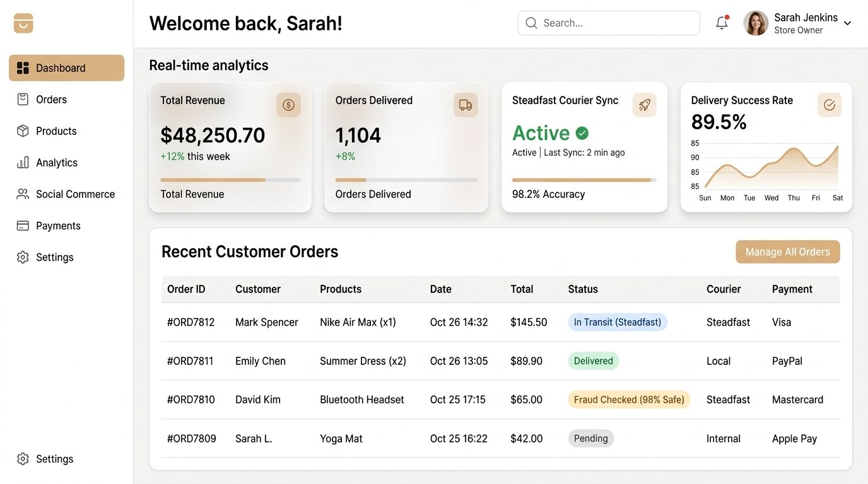Click the In Transit (Steadfast) status badge
This screenshot has width=868, height=484.
point(618,322)
